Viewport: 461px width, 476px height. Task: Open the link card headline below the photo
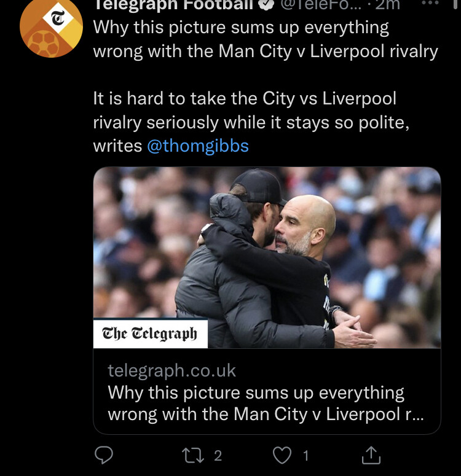click(266, 403)
